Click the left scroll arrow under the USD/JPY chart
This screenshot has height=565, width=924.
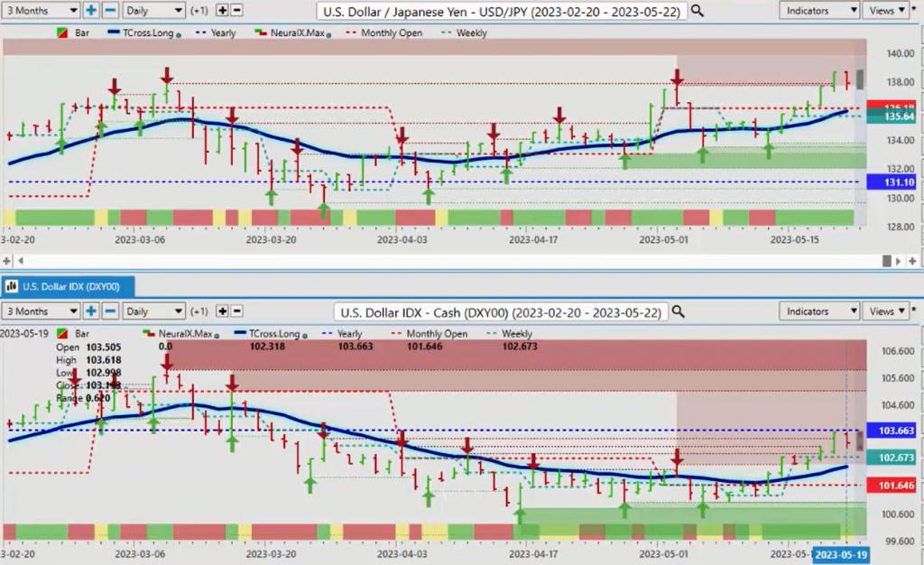pyautogui.click(x=21, y=261)
